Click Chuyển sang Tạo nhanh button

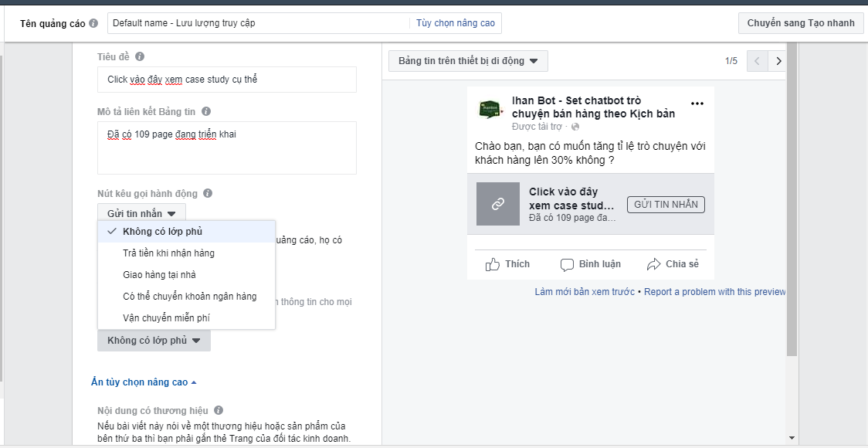(801, 23)
